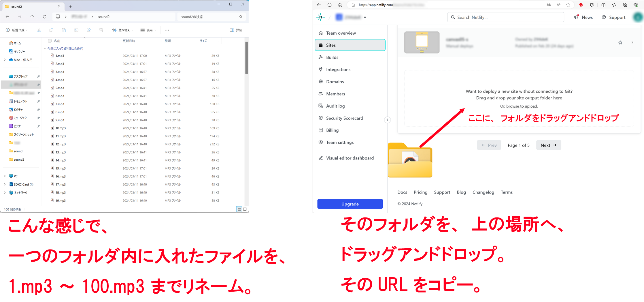
Task: Check the select-all checkbox above the file list
Action: [50, 41]
